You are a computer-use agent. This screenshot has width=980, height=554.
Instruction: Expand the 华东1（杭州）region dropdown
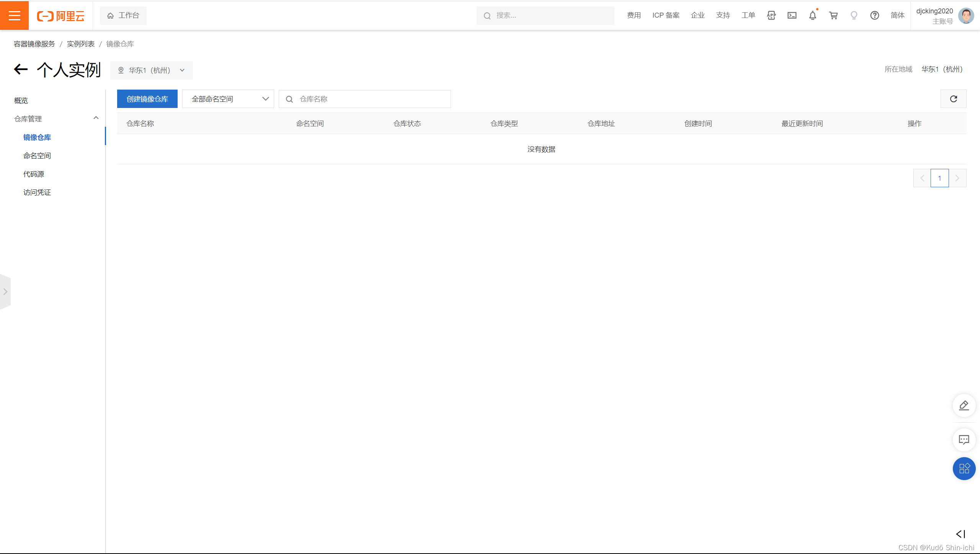[x=152, y=70]
